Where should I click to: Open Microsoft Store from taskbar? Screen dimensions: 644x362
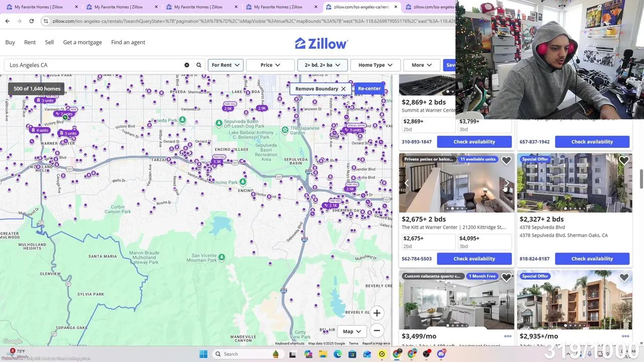pos(352,354)
